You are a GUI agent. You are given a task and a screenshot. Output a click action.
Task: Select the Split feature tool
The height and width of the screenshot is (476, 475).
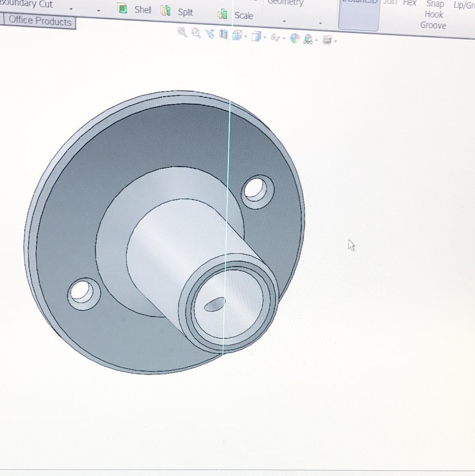tap(177, 11)
